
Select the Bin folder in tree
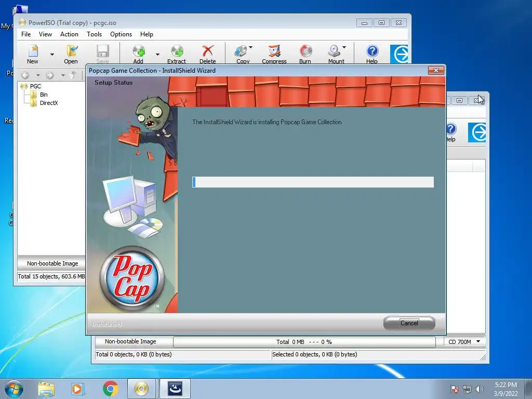pos(44,95)
